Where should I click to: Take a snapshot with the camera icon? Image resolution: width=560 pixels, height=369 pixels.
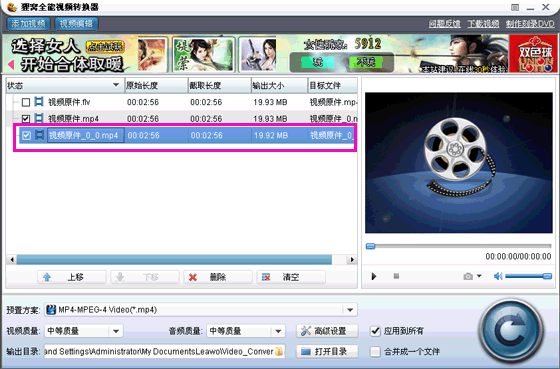468,276
